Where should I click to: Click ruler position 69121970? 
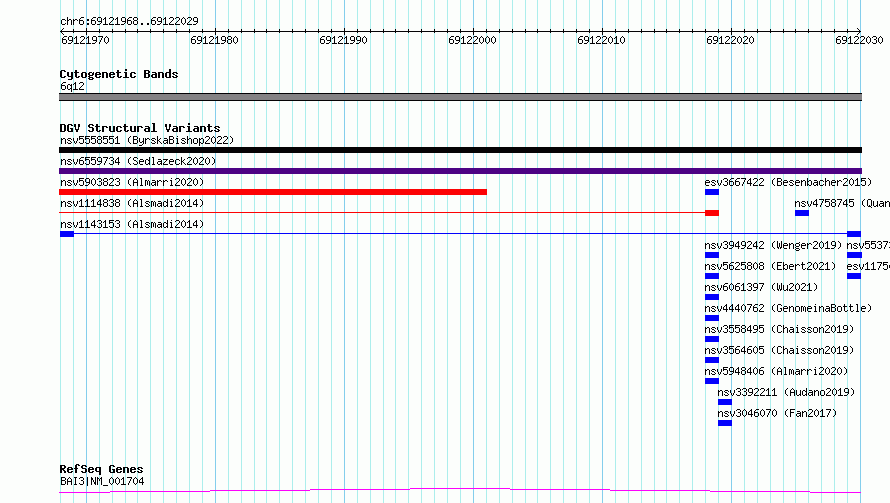(x=85, y=40)
